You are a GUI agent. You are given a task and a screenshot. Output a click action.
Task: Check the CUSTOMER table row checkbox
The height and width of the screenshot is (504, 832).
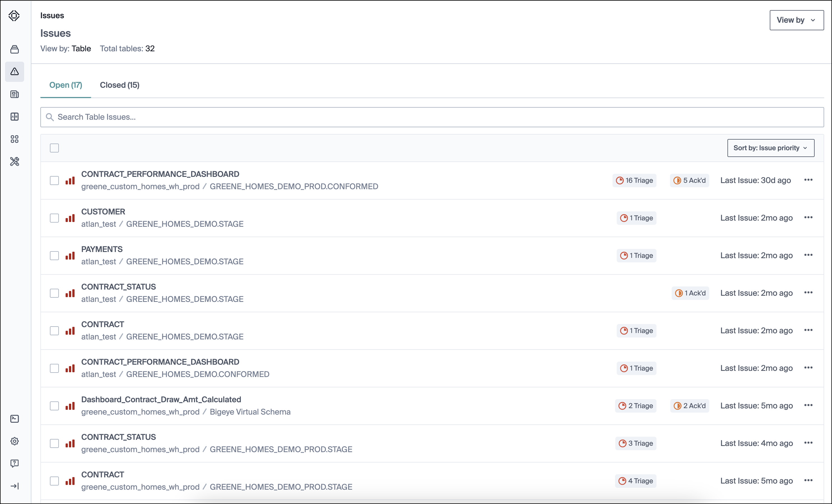(x=54, y=218)
